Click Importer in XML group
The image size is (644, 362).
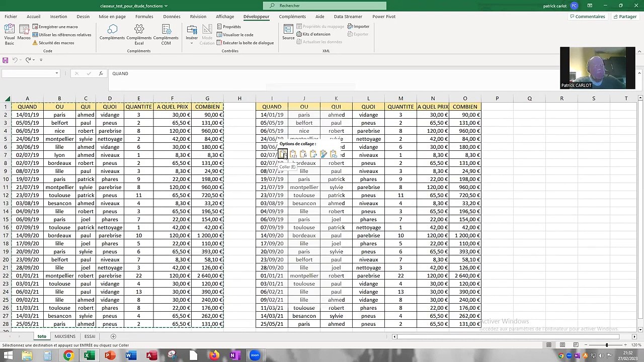(x=358, y=27)
